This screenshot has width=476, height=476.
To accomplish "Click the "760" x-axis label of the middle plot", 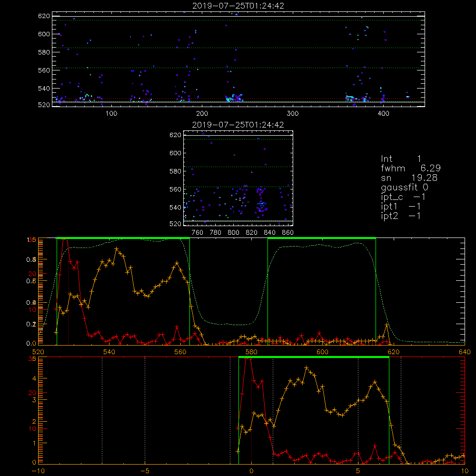I will tap(198, 233).
